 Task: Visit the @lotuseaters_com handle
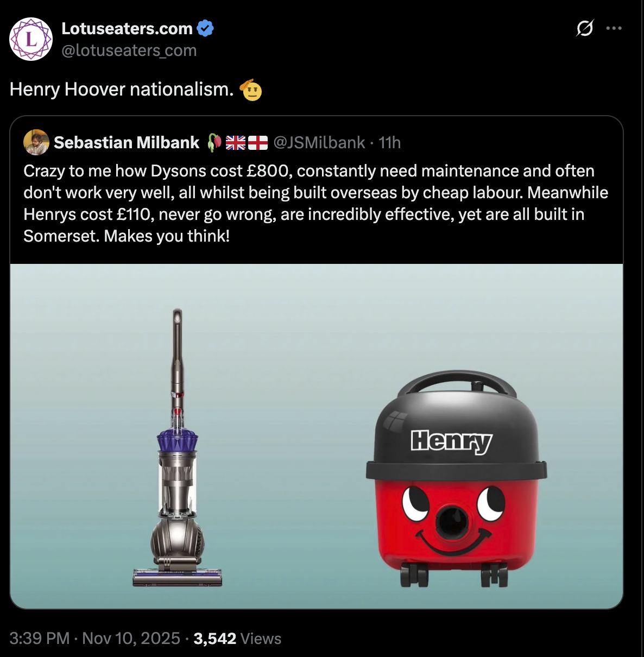(x=129, y=50)
